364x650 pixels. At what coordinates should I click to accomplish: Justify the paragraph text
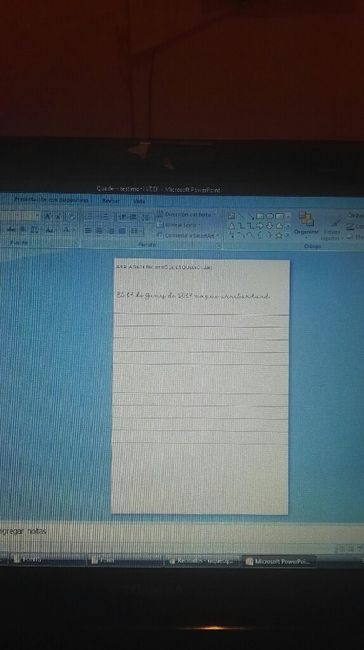coord(122,231)
